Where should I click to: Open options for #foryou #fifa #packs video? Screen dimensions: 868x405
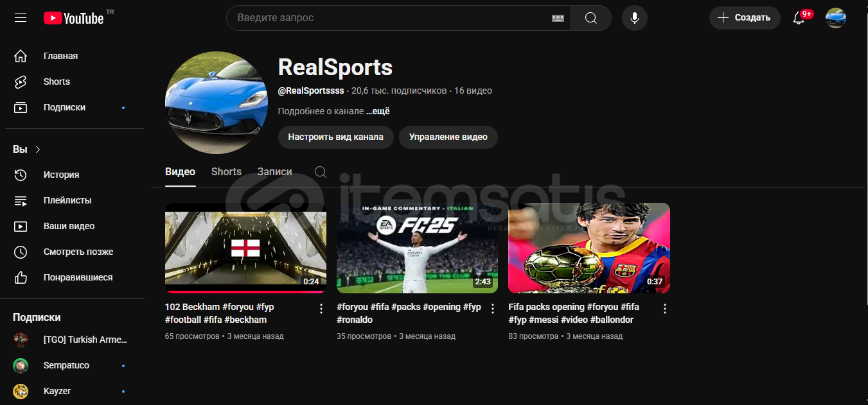pyautogui.click(x=493, y=309)
